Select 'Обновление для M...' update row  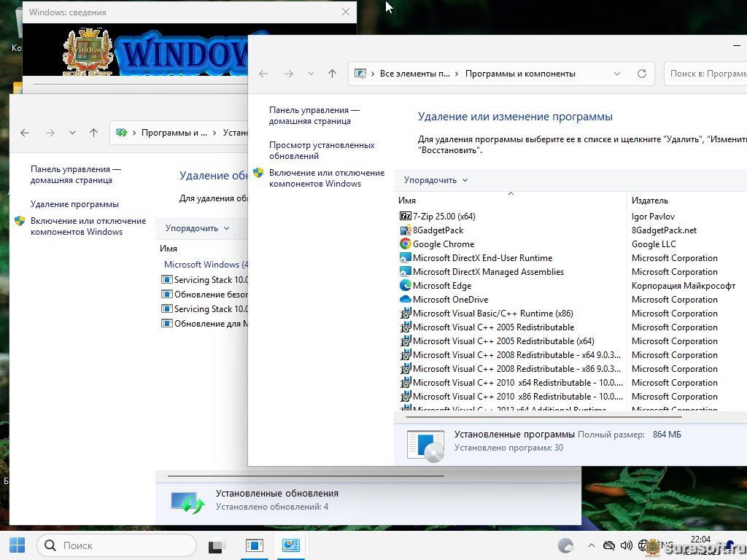[x=204, y=324]
